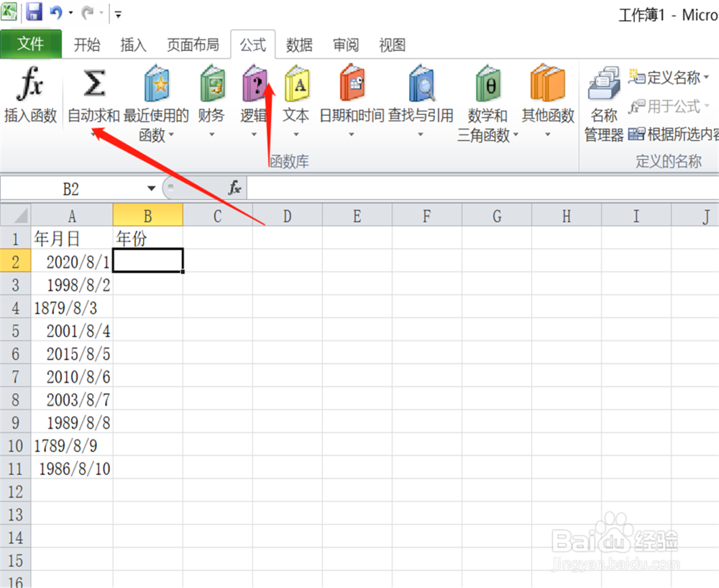The image size is (719, 588).
Task: Open the Date and Time (日期和时间) functions icon
Action: [352, 83]
